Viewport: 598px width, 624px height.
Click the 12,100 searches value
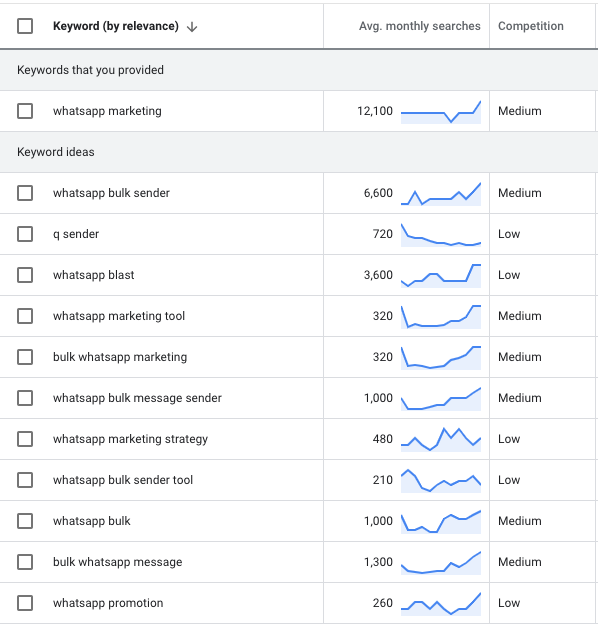click(x=375, y=111)
